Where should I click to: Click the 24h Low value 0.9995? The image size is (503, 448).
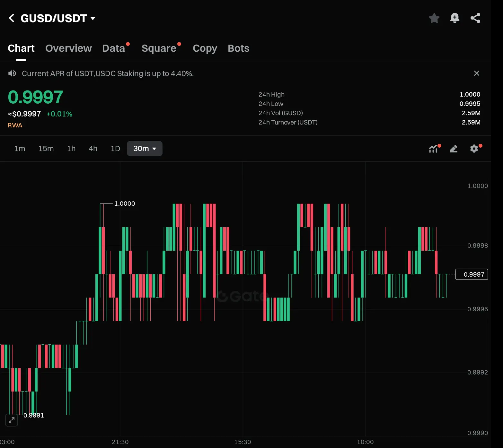point(470,104)
